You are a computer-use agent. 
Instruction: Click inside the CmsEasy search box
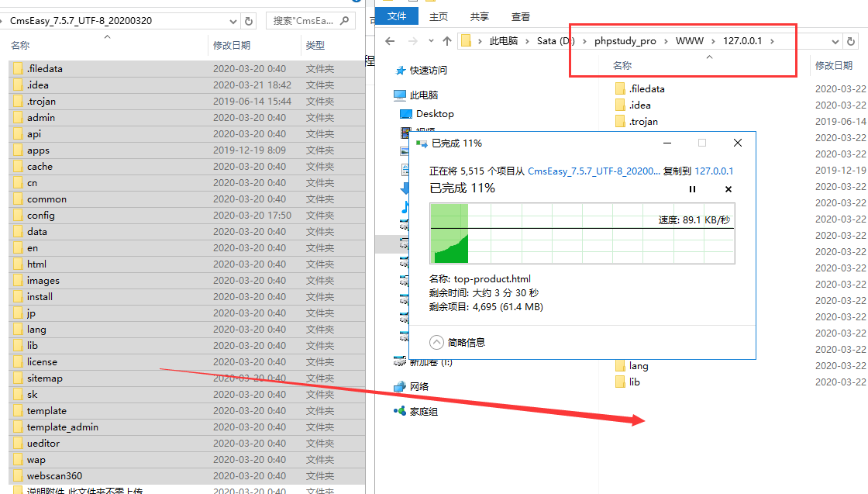[302, 20]
